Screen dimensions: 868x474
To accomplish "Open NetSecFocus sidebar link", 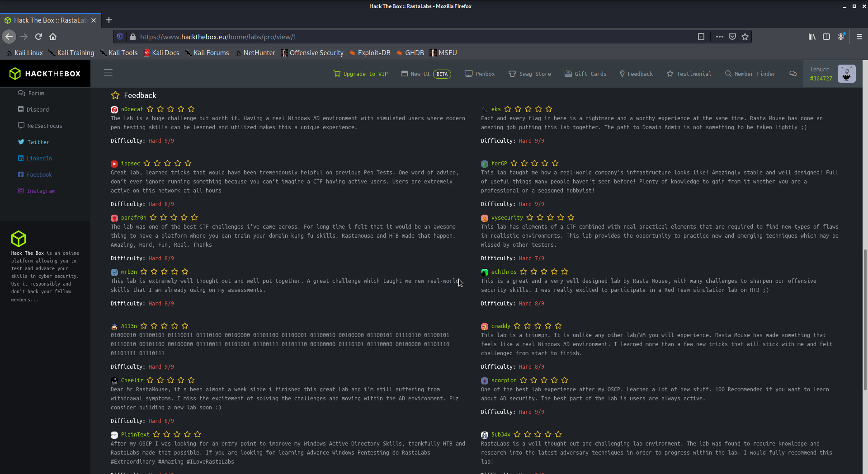I will pos(40,126).
